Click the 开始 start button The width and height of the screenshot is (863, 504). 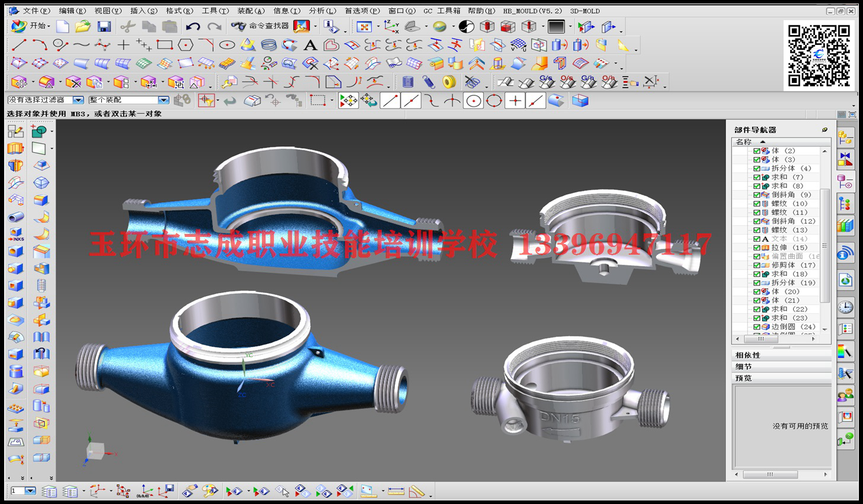coord(30,26)
